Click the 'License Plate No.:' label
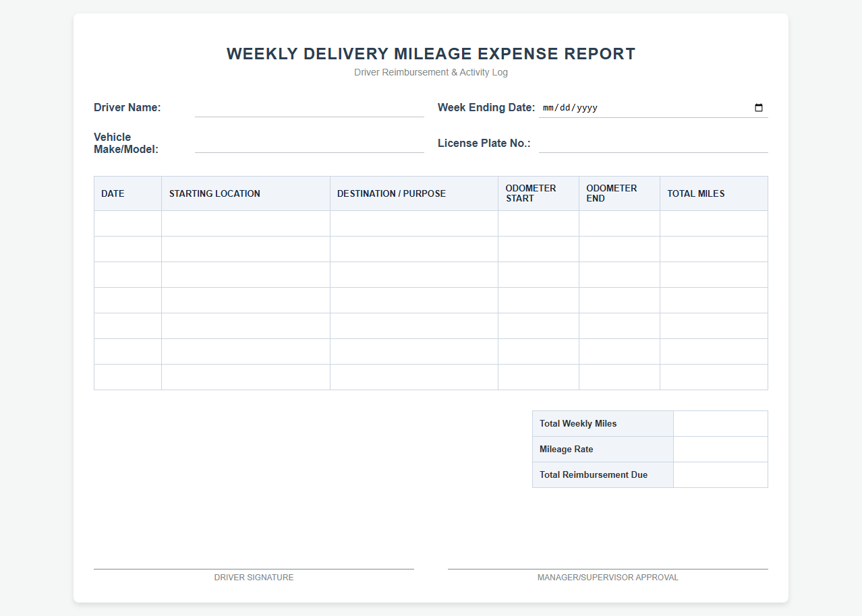The width and height of the screenshot is (862, 616). point(484,144)
